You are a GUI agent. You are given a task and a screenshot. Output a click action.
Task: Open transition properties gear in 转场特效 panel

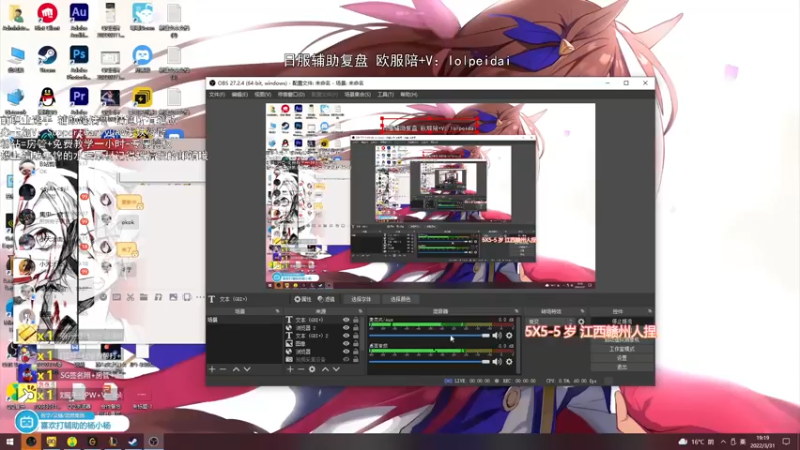tap(581, 321)
